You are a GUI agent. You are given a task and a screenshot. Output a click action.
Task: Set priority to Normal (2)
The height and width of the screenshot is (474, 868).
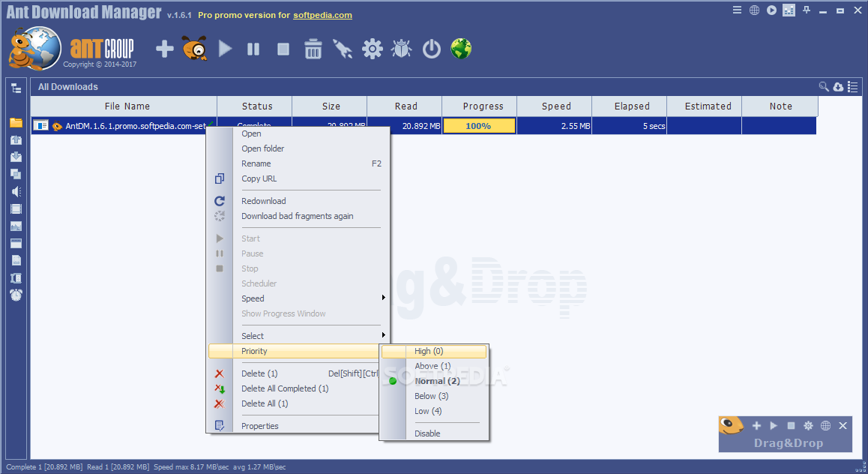(434, 381)
